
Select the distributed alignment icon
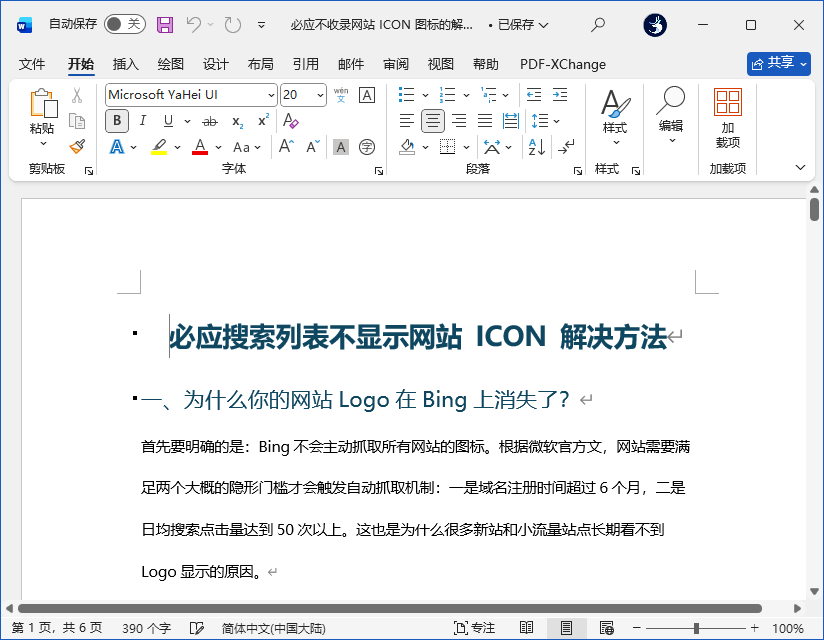click(x=510, y=121)
